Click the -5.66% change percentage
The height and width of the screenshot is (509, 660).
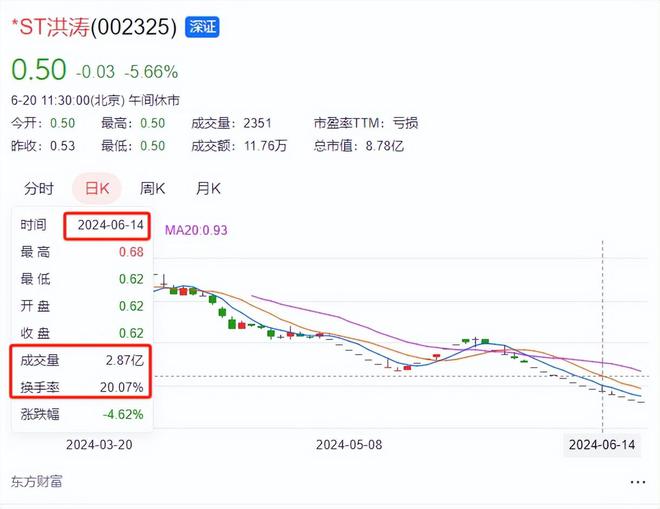point(151,72)
